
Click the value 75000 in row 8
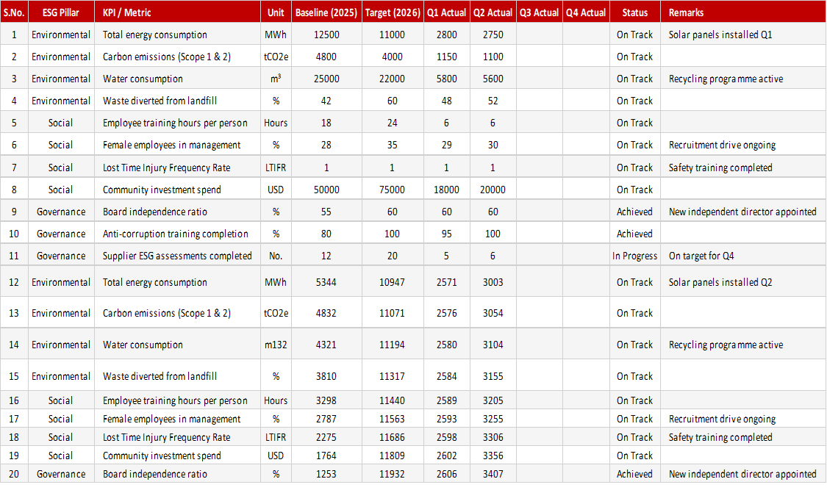pos(392,190)
